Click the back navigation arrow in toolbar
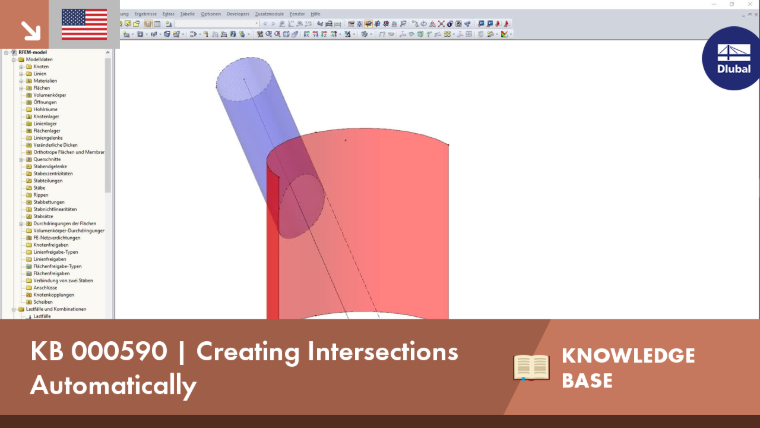Image resolution: width=760 pixels, height=428 pixels. coord(265,24)
